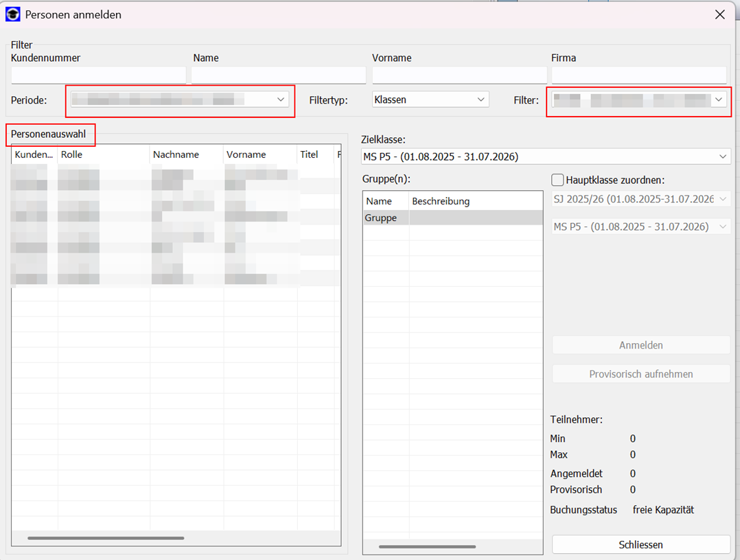Screen dimensions: 740x560
Task: Click the Gruppe(n) list horizontal scrollbar
Action: tap(427, 546)
